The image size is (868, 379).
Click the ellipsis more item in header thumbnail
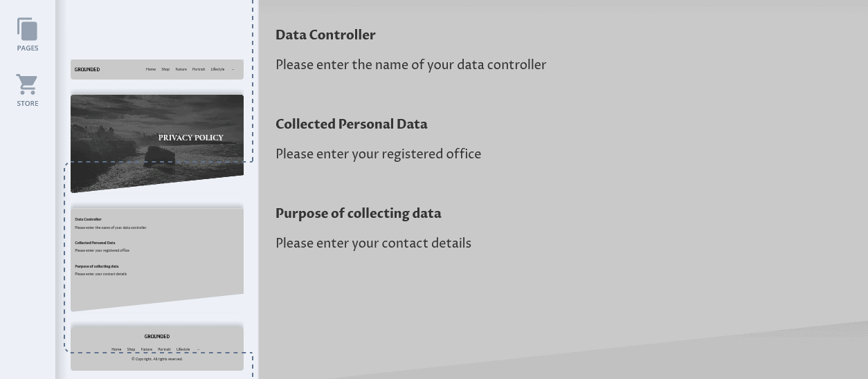click(x=233, y=69)
